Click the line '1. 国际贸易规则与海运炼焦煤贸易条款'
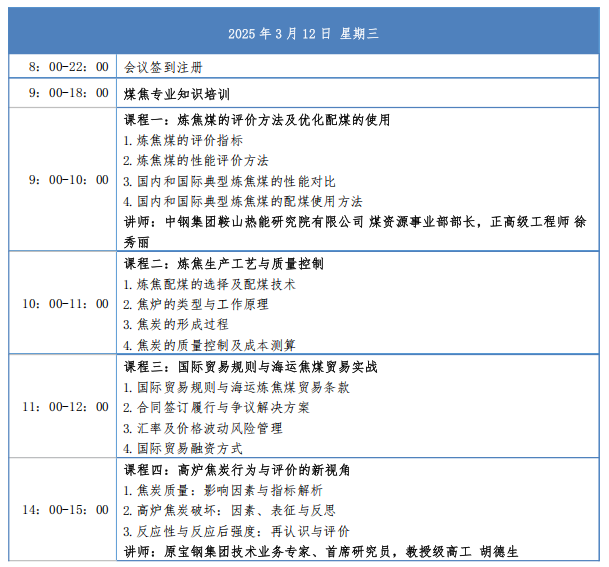This screenshot has width=609, height=567. pos(236,387)
